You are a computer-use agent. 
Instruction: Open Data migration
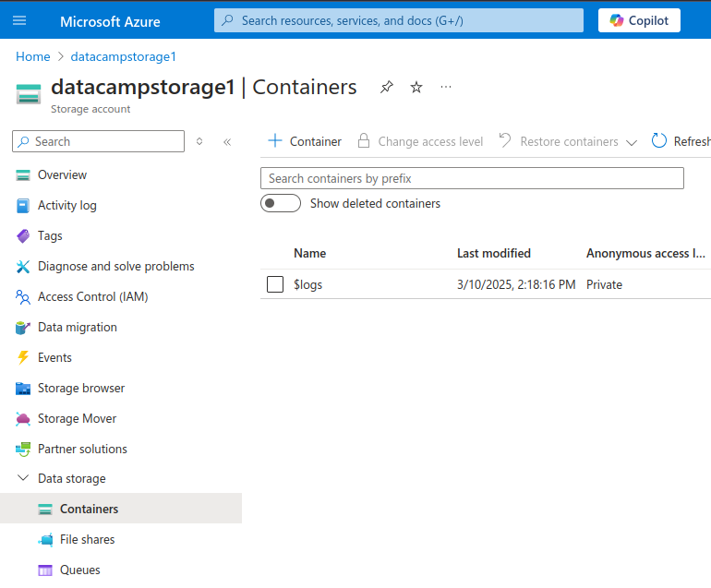point(78,328)
